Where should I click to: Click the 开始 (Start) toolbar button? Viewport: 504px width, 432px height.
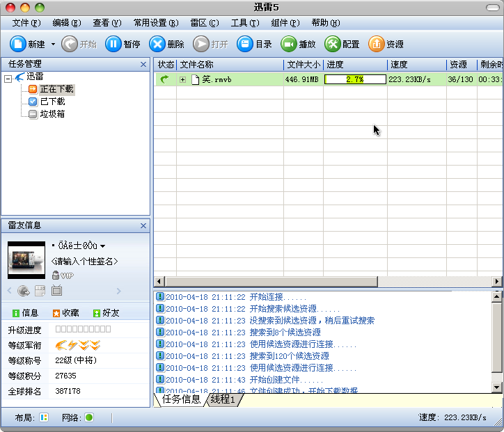tap(79, 44)
